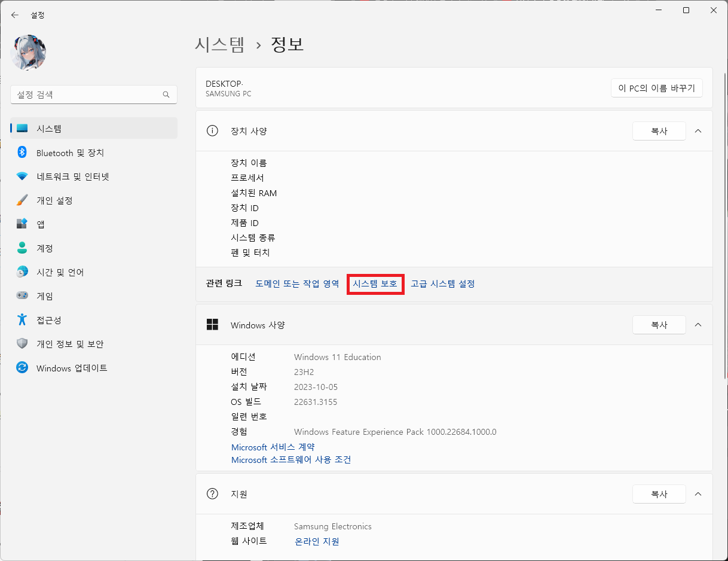Maximize the 설정 window
This screenshot has height=561, width=728.
[686, 10]
